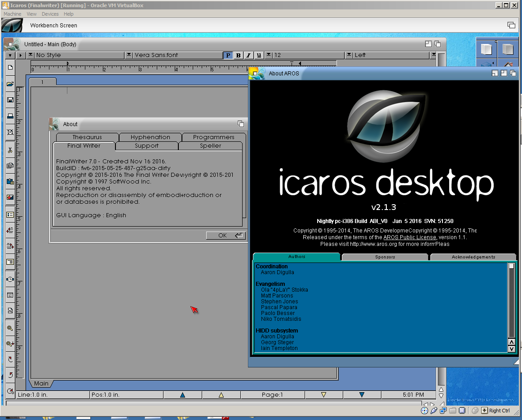
Task: Click the outlined yellow up-triangle navigation button
Action: 221,395
